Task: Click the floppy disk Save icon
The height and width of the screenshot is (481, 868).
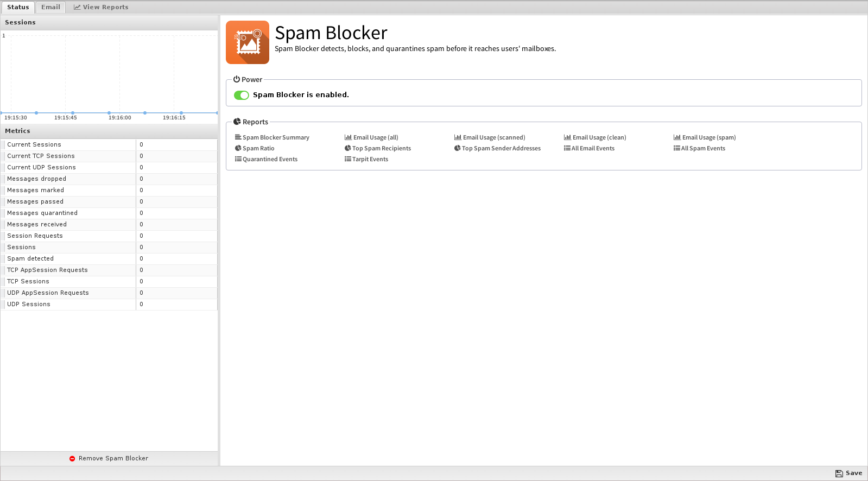Action: coord(839,473)
